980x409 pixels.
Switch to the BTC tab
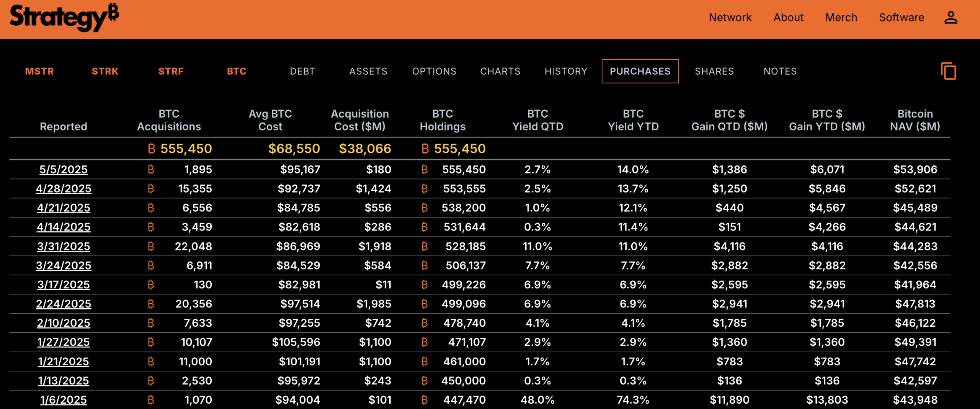(x=237, y=71)
